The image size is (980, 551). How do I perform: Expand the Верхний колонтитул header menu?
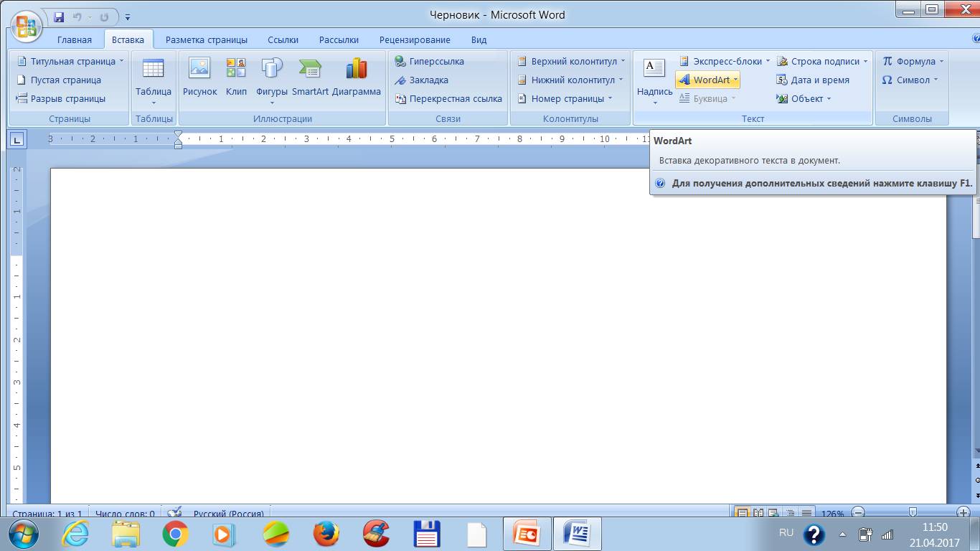coord(571,62)
